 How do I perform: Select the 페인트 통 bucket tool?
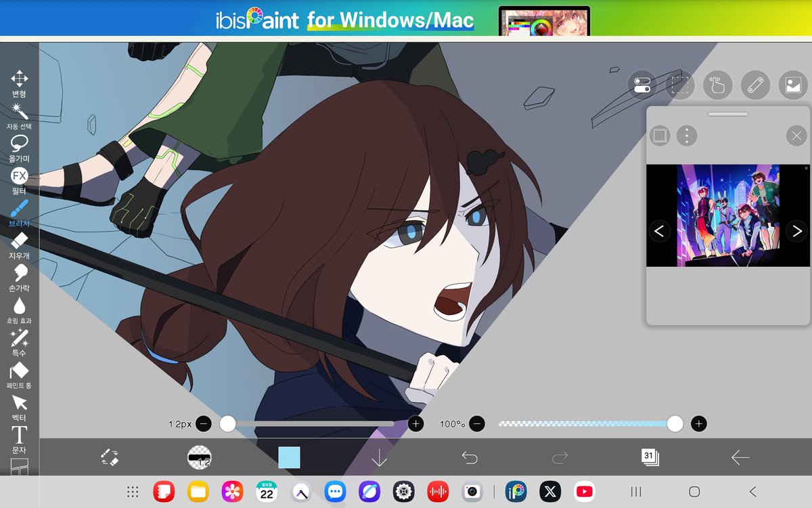click(19, 375)
